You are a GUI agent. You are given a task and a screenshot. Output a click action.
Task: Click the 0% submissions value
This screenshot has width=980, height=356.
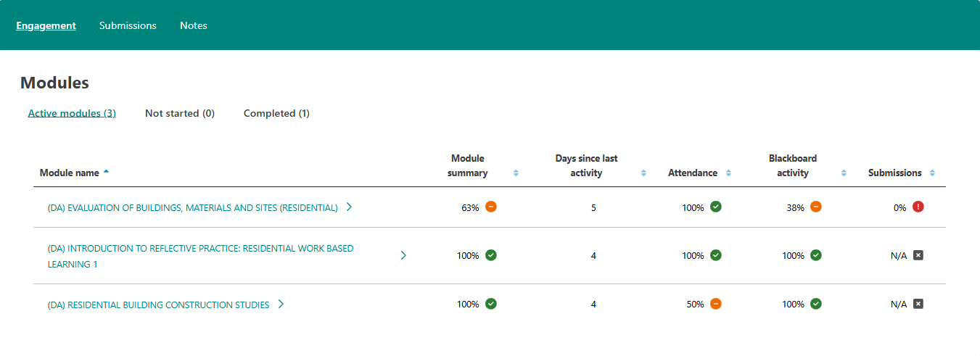click(x=900, y=207)
